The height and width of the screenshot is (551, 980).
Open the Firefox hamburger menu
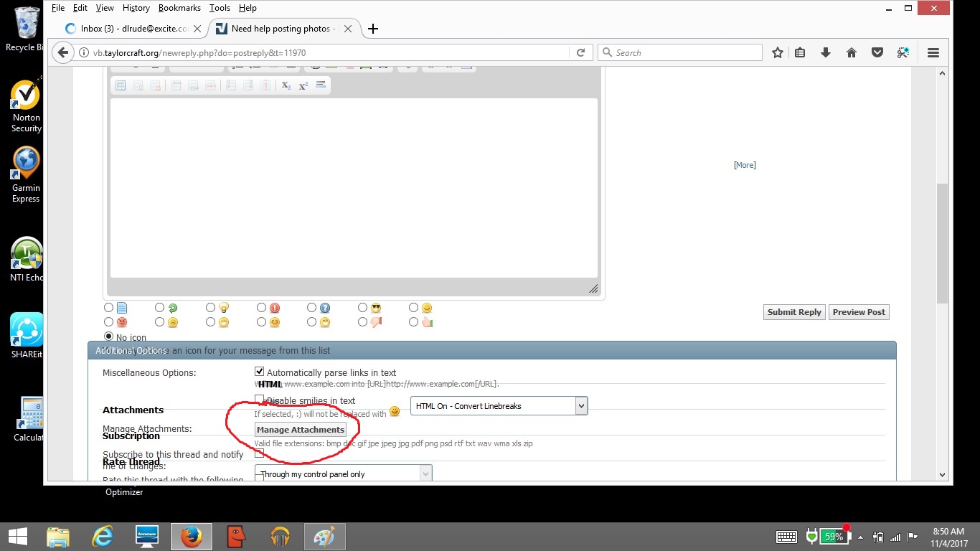(x=933, y=52)
